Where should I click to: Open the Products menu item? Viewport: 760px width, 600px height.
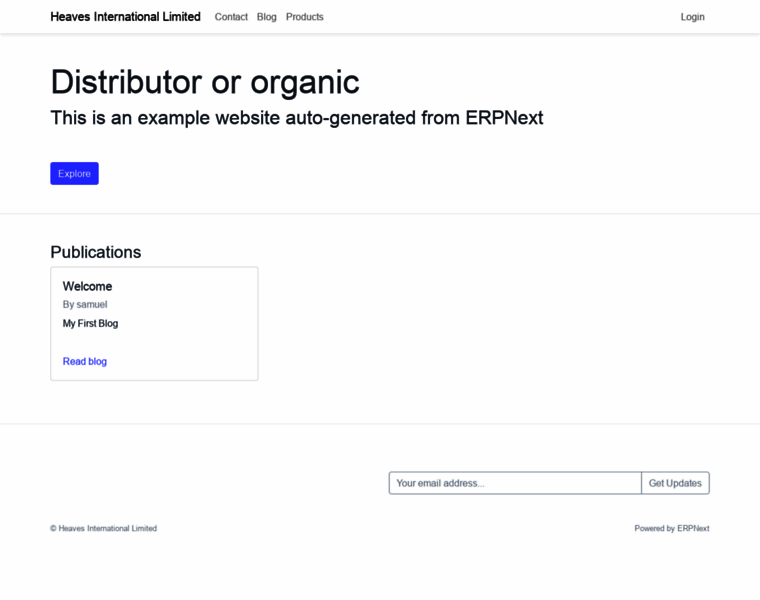coord(304,17)
